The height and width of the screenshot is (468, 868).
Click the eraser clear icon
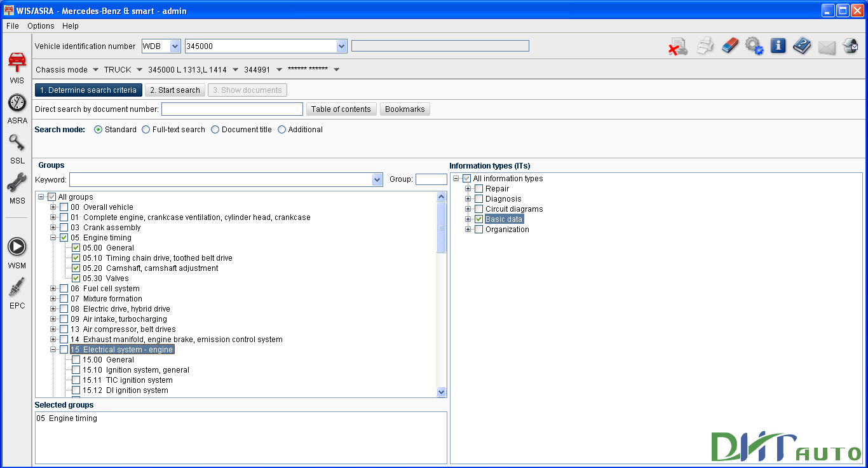(731, 46)
